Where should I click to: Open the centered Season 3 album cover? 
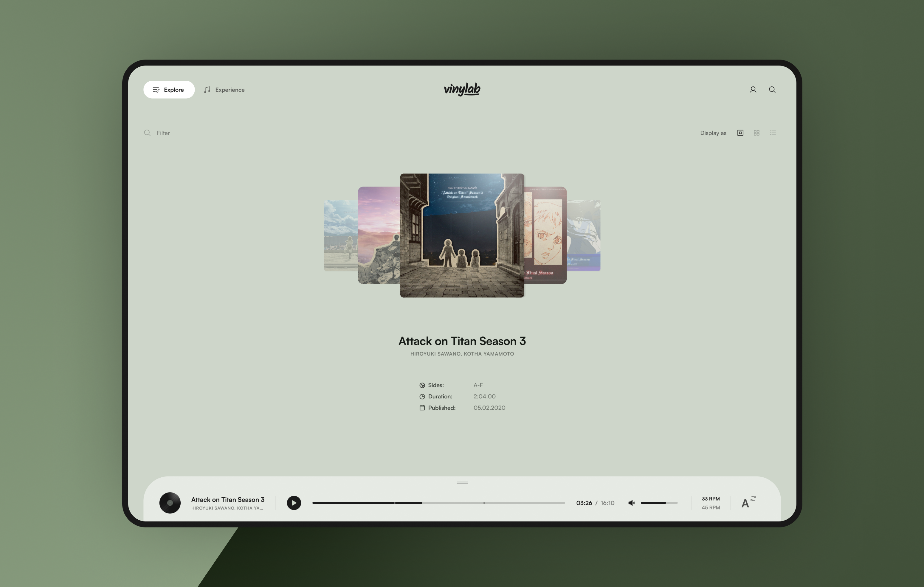pos(462,235)
